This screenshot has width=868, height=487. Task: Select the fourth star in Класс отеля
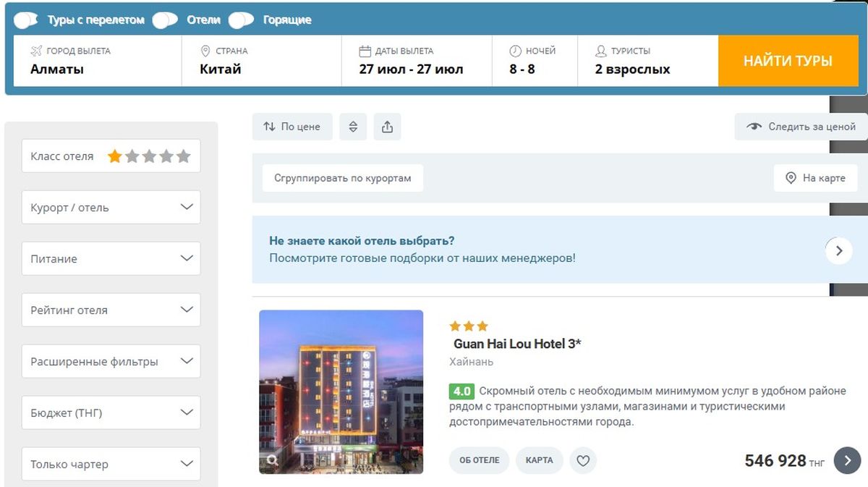tap(166, 156)
